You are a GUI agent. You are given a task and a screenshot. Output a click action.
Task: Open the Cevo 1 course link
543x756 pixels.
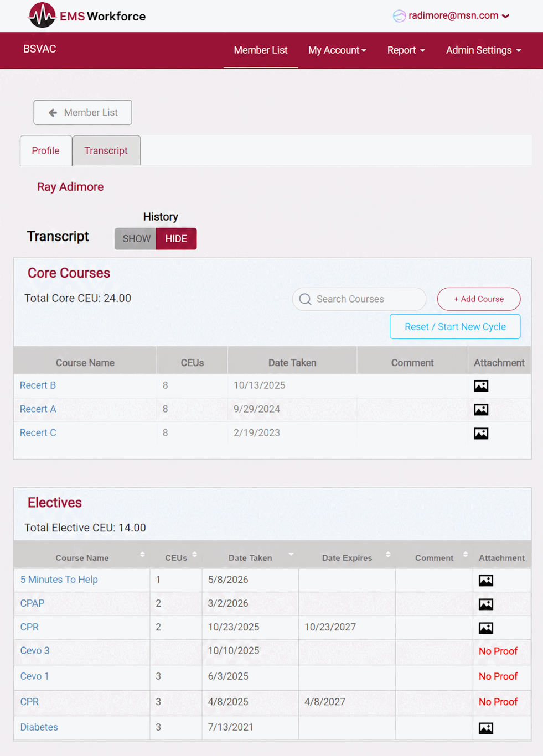34,676
